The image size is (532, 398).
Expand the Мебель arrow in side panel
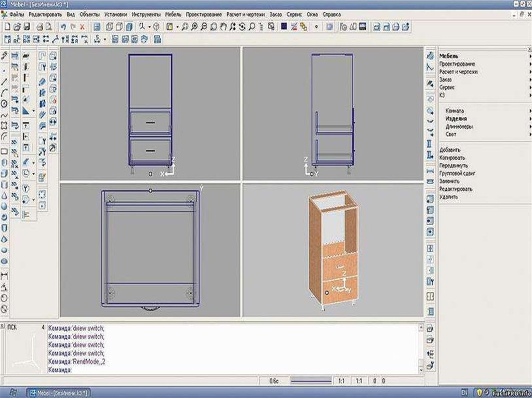(x=530, y=56)
